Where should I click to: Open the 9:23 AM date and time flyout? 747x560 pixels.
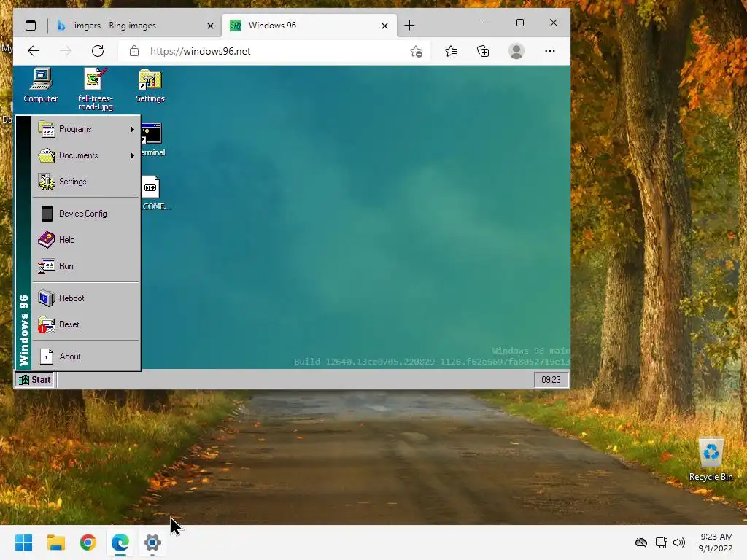(x=716, y=542)
